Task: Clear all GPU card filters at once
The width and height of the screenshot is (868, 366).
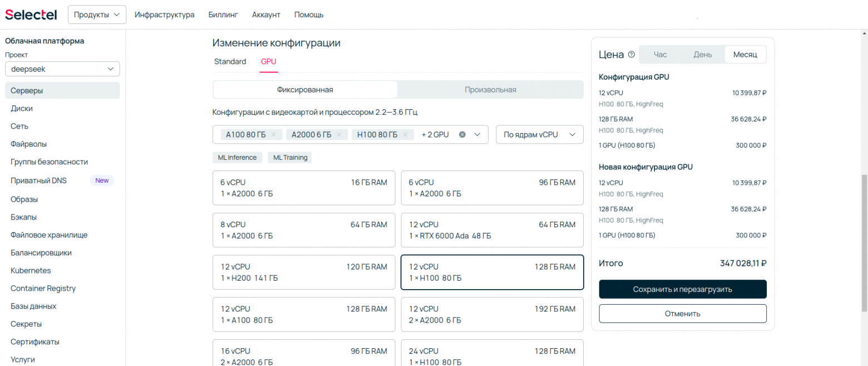Action: (x=462, y=134)
